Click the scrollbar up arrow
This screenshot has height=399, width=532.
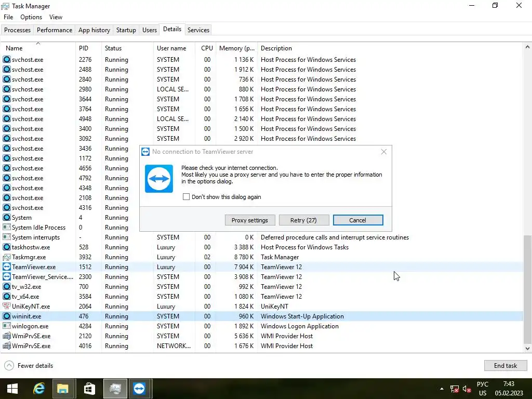(x=527, y=47)
